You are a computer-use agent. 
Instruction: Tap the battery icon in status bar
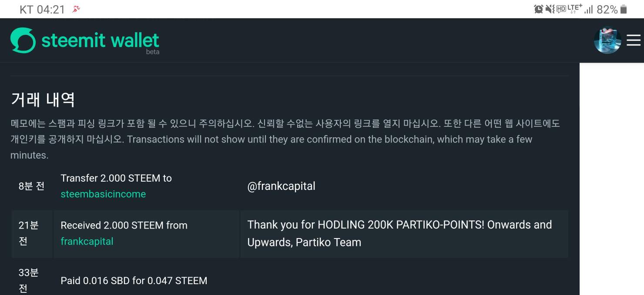pos(624,9)
